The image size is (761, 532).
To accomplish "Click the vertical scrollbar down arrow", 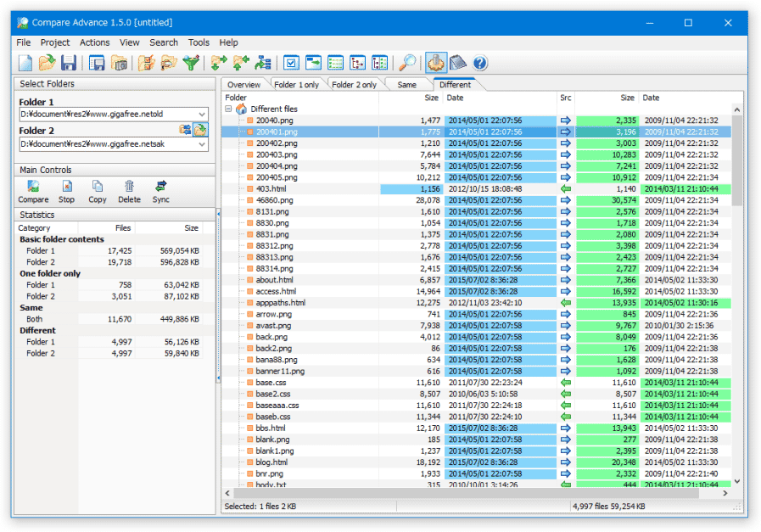I will (736, 482).
